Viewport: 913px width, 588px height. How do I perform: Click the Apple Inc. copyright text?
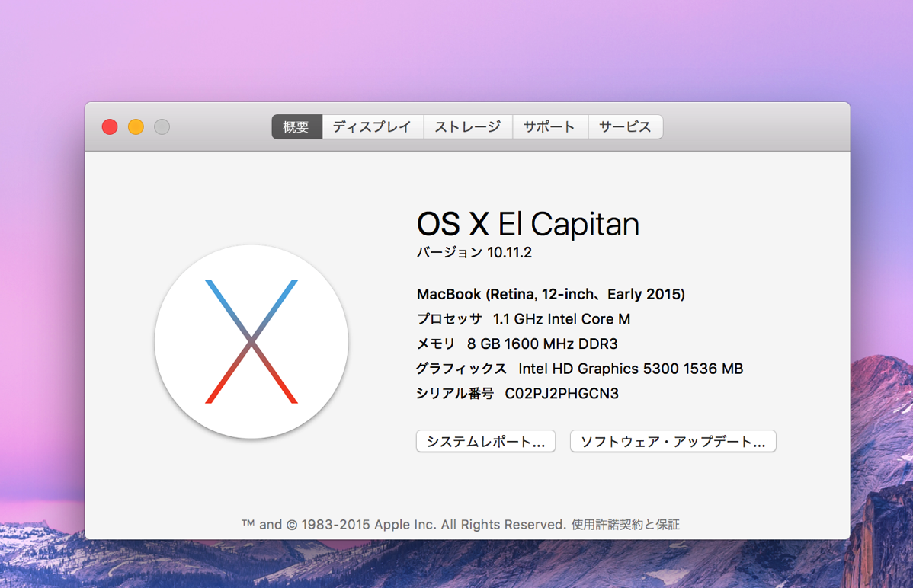(x=403, y=525)
